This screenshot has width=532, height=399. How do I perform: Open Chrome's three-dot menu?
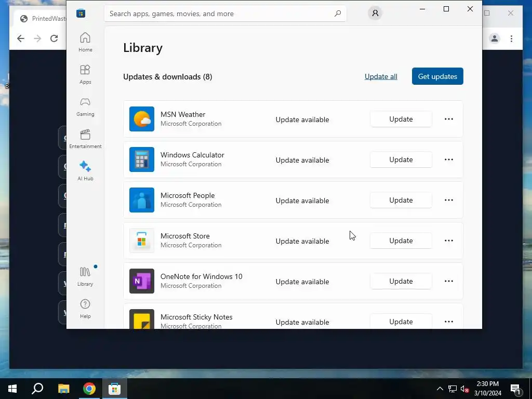(x=511, y=38)
